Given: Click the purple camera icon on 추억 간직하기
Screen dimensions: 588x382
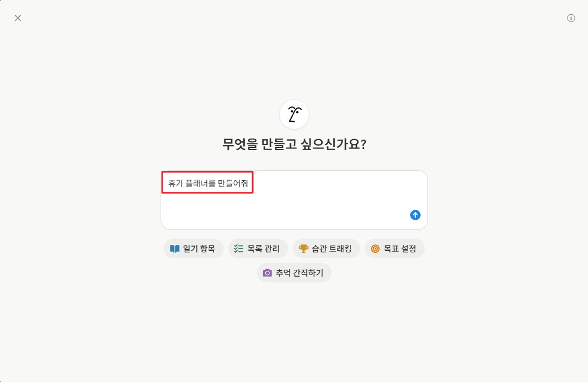Looking at the screenshot, I should tap(266, 272).
